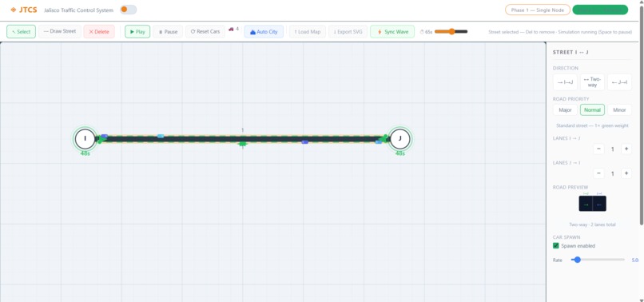This screenshot has width=644, height=302.
Task: Click the timer clock icon beside 65s
Action: 422,32
